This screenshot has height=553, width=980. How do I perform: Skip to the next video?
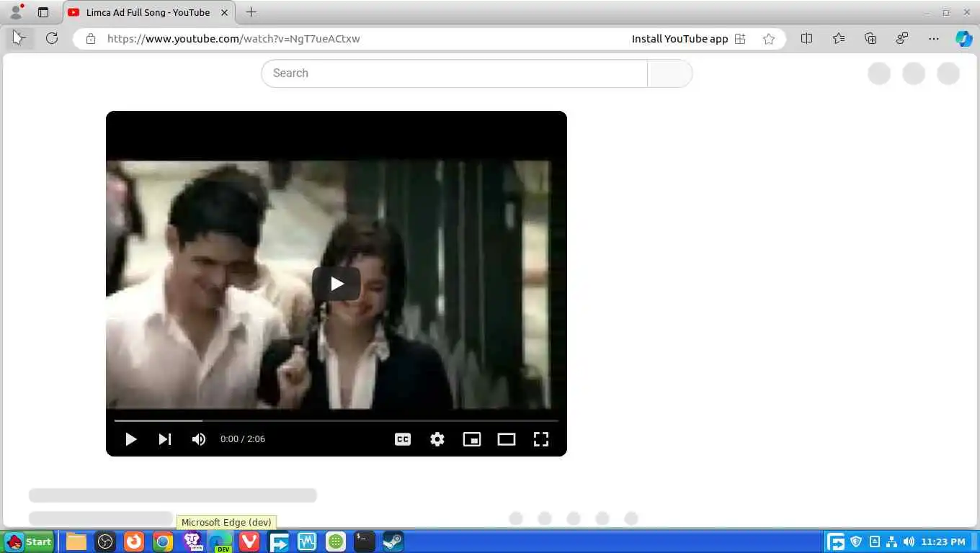tap(165, 439)
